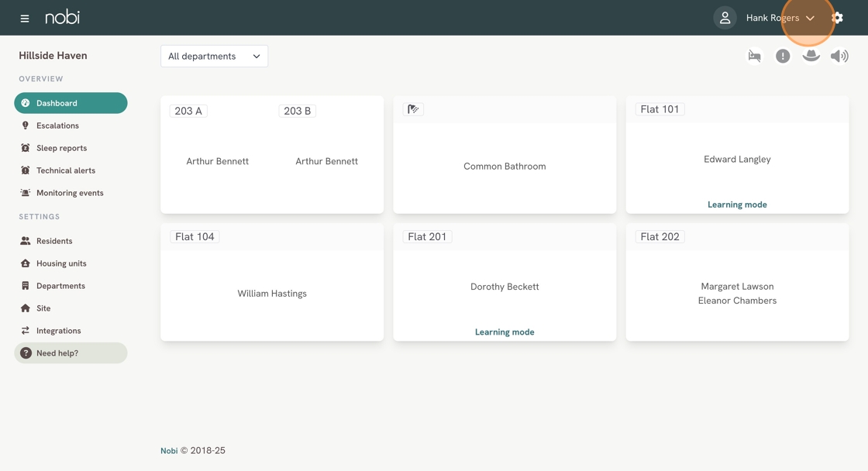Click the round exclamation alert icon
This screenshot has height=471, width=868.
783,56
